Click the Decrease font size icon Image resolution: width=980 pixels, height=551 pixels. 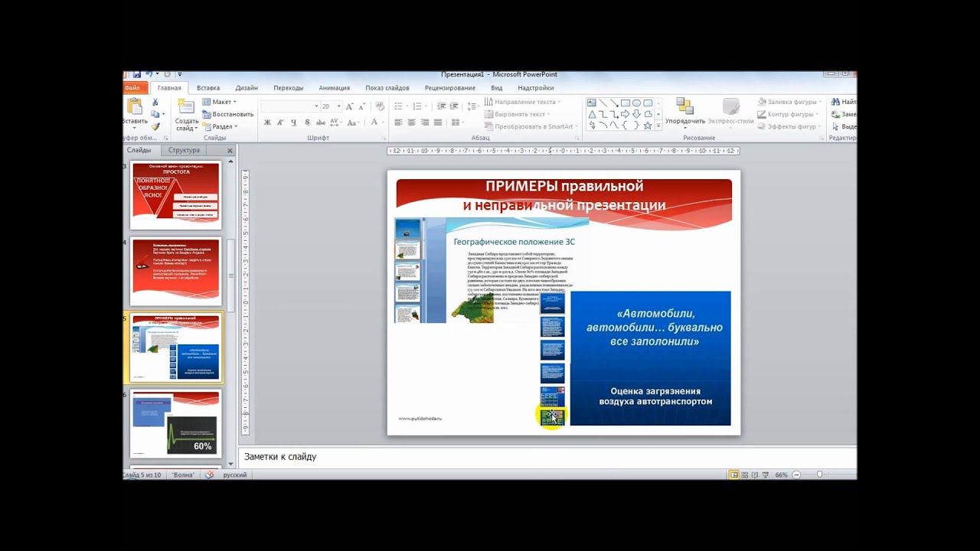point(362,106)
